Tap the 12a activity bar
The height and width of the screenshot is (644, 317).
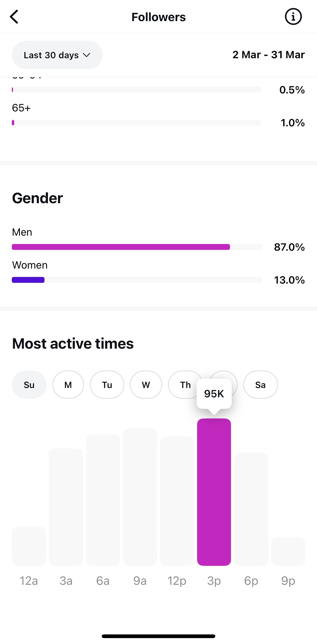(x=29, y=546)
